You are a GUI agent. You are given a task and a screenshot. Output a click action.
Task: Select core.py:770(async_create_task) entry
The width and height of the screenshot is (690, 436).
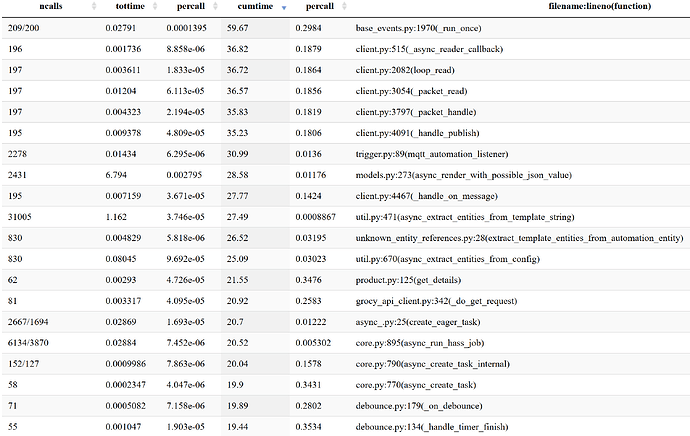[416, 385]
